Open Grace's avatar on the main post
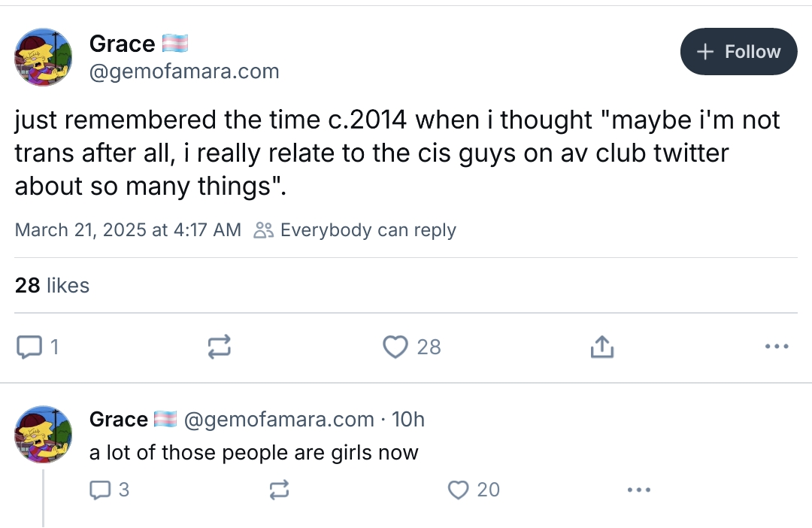812x528 pixels. [x=44, y=57]
